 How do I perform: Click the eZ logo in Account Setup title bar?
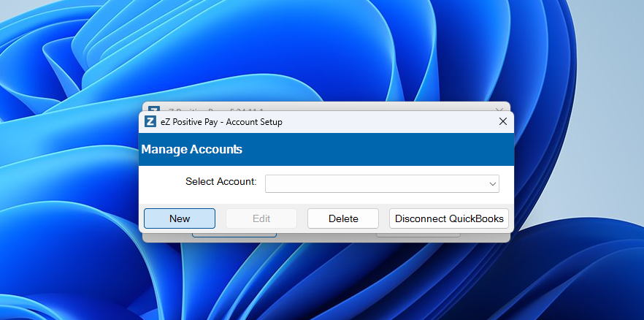[150, 121]
